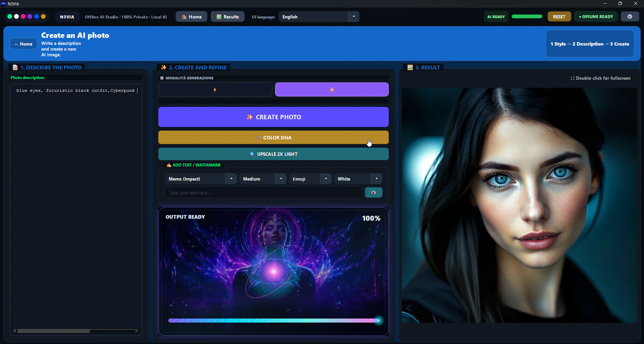
Task: Click the OFFLINE READY indicator
Action: coord(596,17)
